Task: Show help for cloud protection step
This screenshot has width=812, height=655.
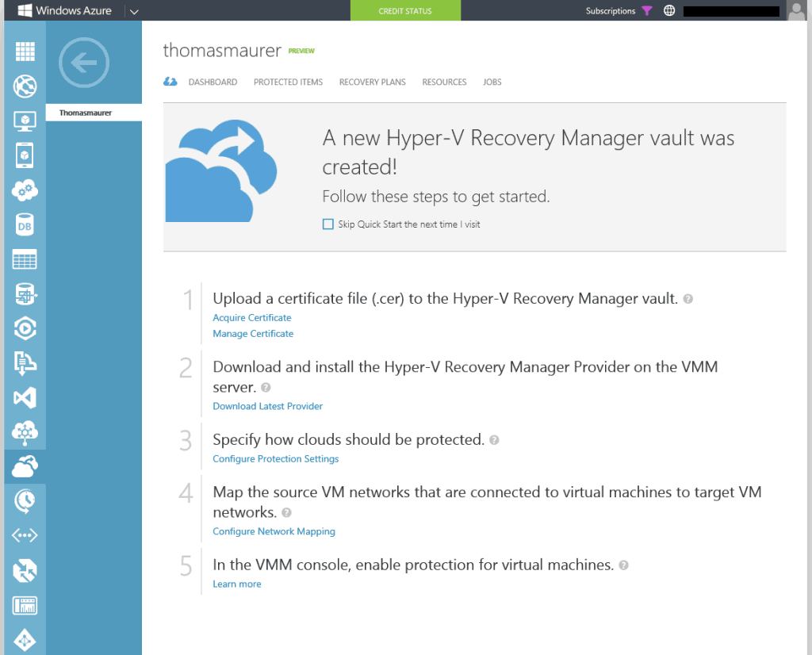Action: (494, 439)
